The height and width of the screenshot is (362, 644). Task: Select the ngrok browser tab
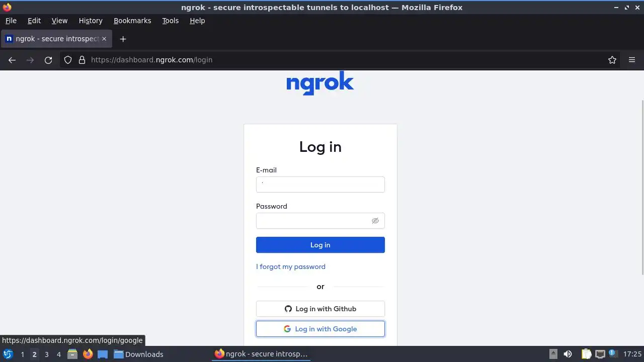(56, 39)
